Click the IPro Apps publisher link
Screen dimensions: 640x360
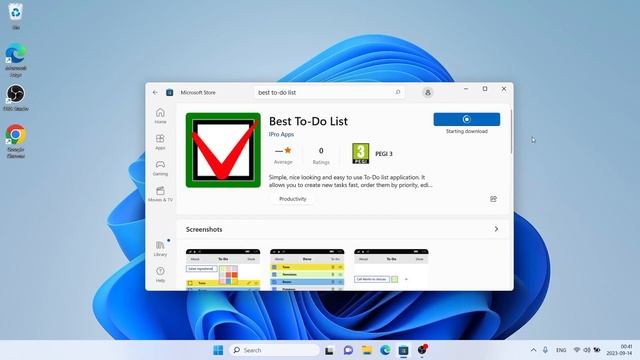pos(281,134)
